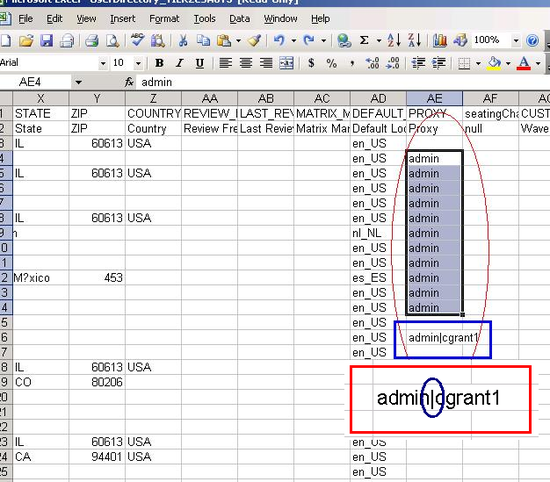Toggle Underline formatting
The image size is (550, 482).
pyautogui.click(x=200, y=63)
